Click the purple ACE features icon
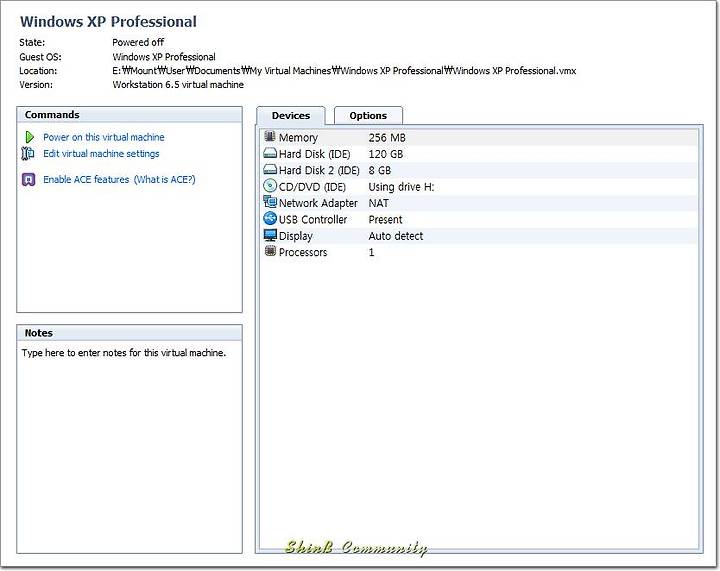The height and width of the screenshot is (571, 720). point(28,179)
